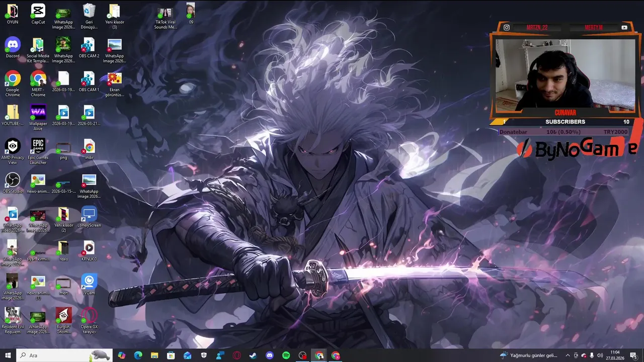Screen dimensions: 644x362
Task: Launch the Burglin' Gnomes game icon
Action: (x=63, y=320)
